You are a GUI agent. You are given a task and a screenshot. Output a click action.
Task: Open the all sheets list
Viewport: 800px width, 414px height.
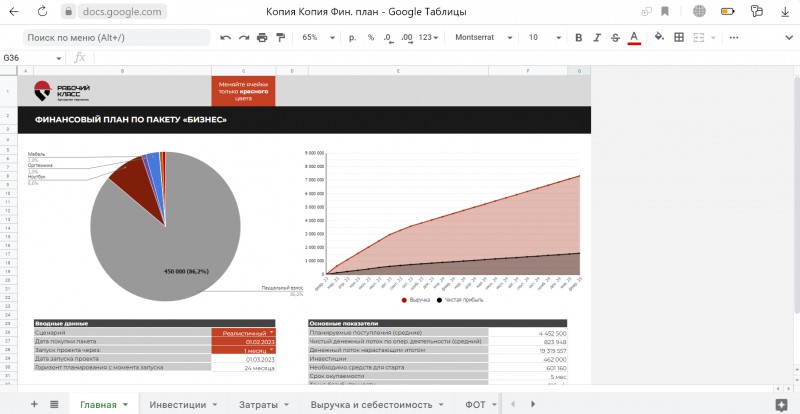click(x=54, y=404)
